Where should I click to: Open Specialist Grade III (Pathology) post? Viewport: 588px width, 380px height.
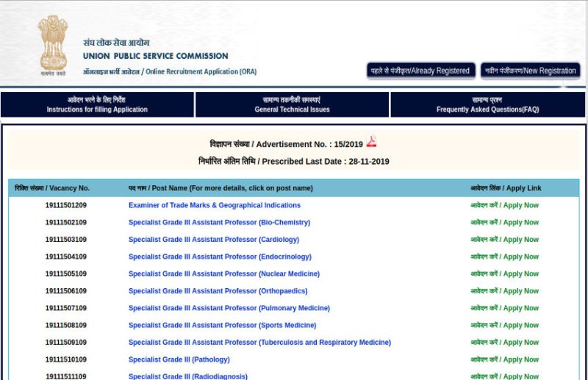179,359
